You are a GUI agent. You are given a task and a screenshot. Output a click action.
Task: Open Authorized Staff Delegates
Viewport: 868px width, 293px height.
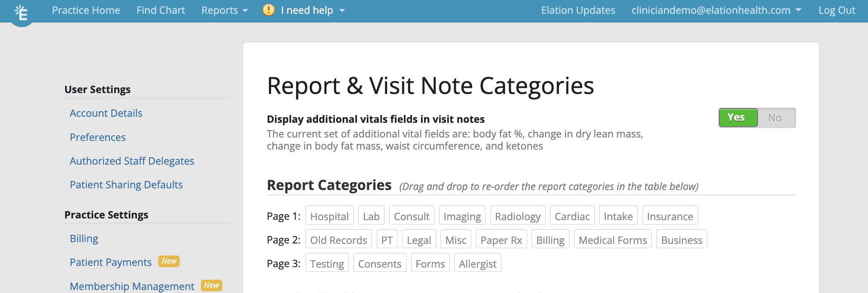(132, 161)
